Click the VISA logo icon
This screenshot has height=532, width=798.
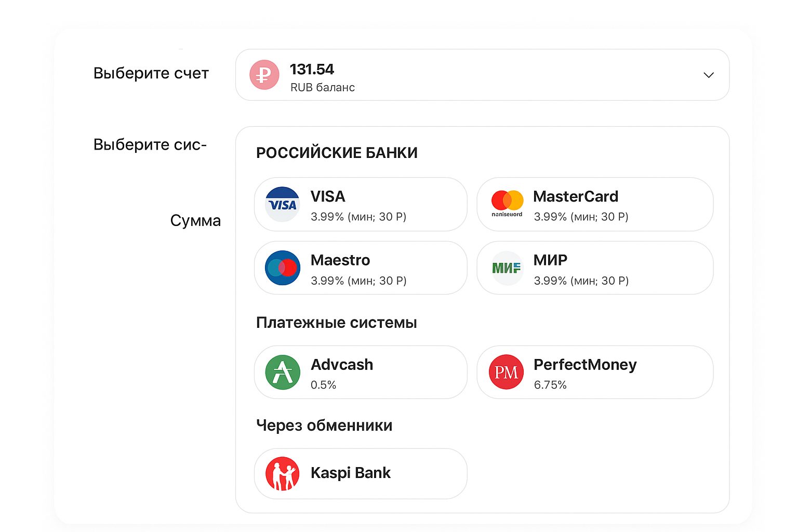[282, 204]
